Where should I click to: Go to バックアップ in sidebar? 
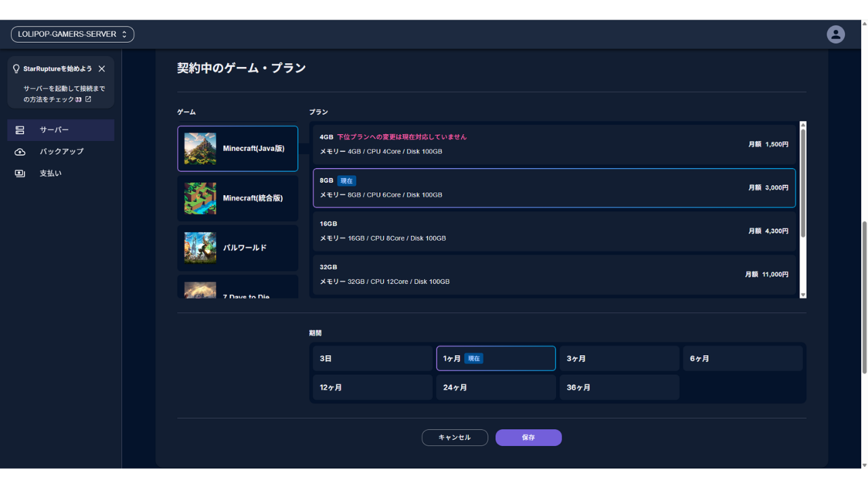(x=60, y=152)
